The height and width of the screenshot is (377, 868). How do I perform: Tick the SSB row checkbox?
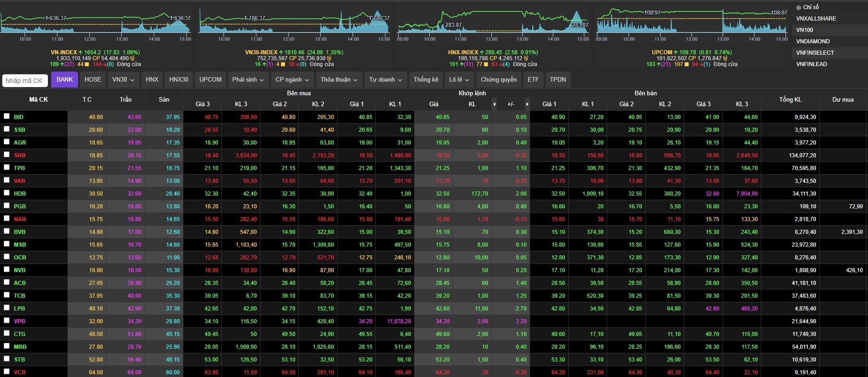pyautogui.click(x=6, y=129)
